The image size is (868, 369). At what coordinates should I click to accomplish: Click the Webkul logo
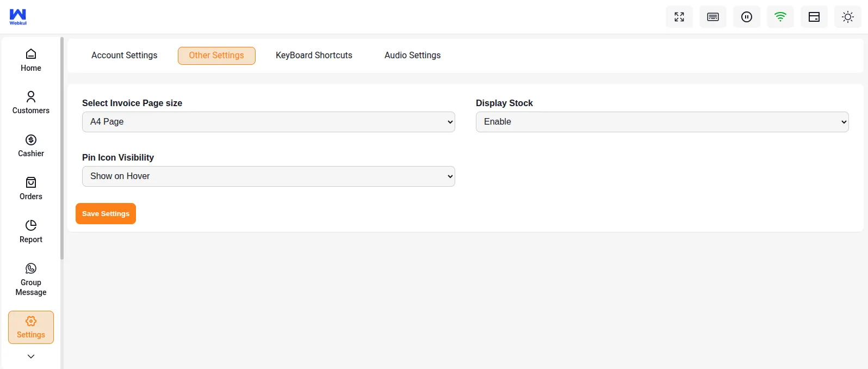[18, 17]
